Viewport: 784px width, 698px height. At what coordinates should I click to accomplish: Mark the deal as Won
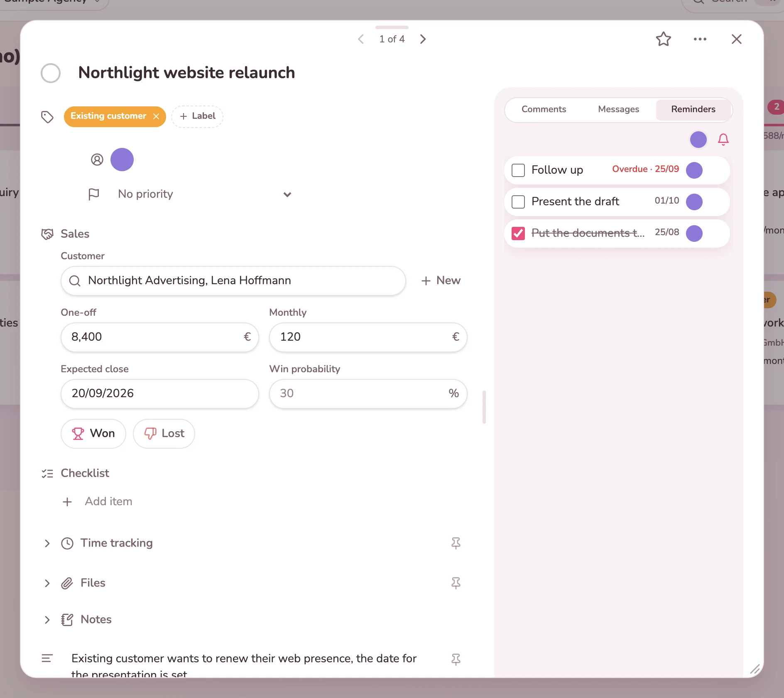(x=93, y=433)
